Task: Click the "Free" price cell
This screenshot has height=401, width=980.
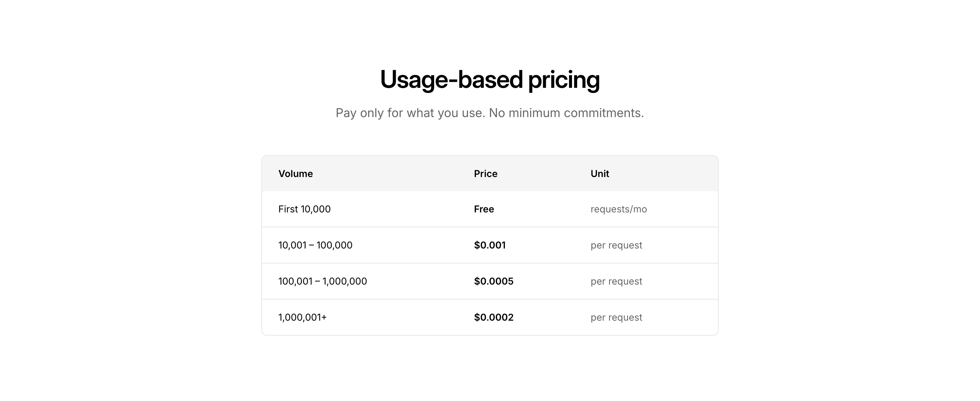Action: point(484,209)
